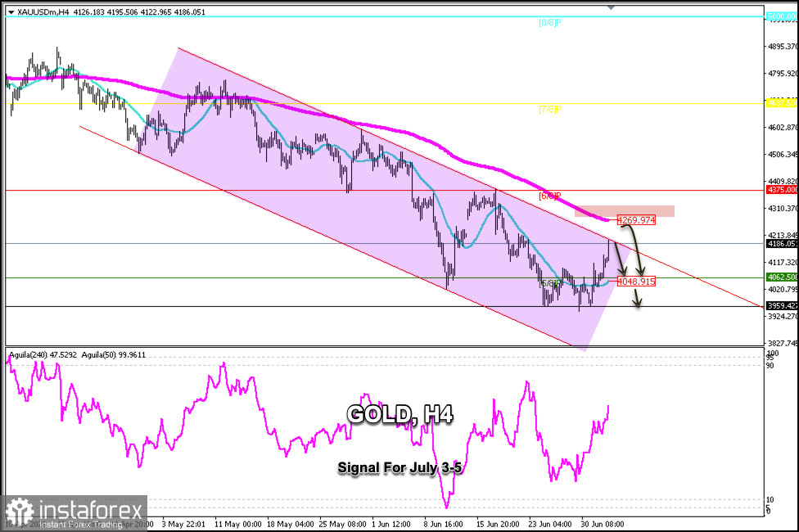Select the 4048.915 moving average price tag
Viewport: 799px width, 532px height.
pyautogui.click(x=636, y=282)
